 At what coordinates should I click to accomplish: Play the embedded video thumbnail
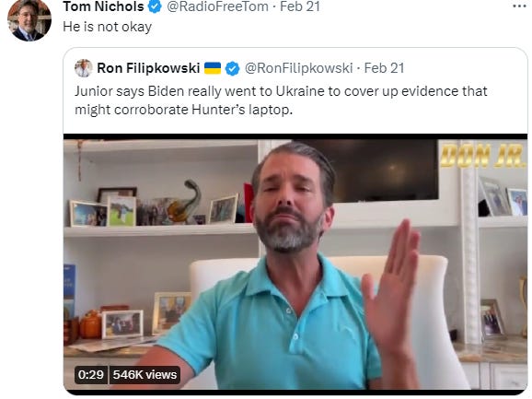(x=295, y=264)
